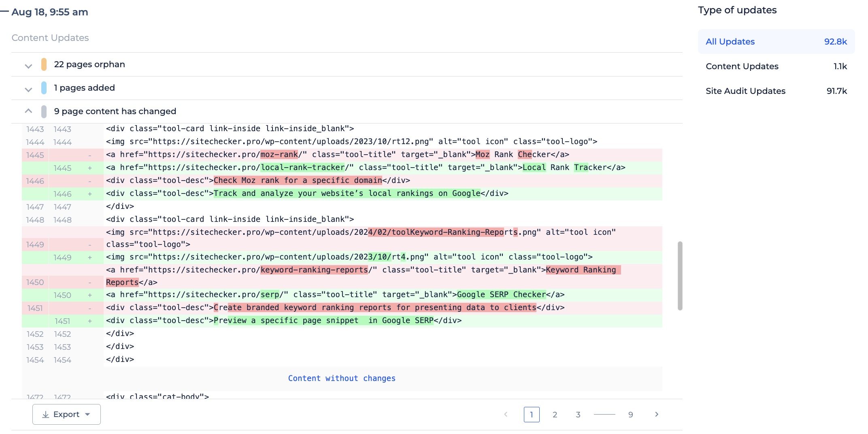Click the Content without changes link
Screen dimensions: 868x434
coord(342,378)
